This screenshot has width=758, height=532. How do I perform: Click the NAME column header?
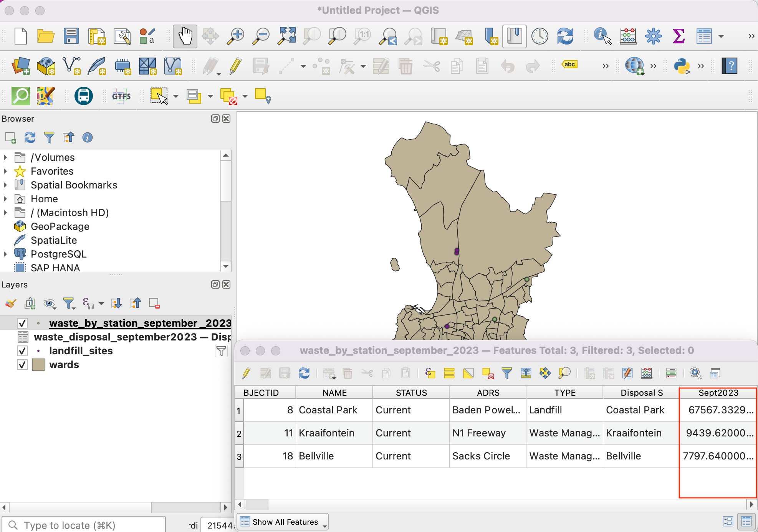[x=334, y=393]
